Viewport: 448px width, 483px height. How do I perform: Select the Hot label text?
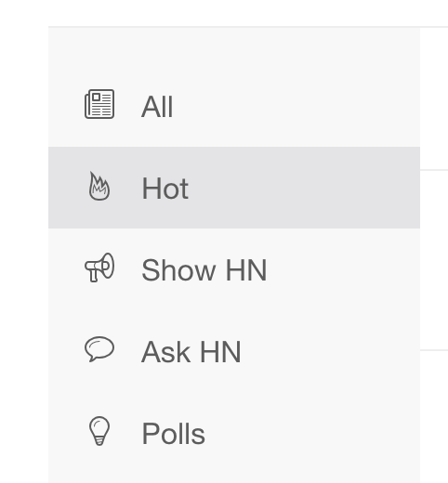[x=165, y=189]
